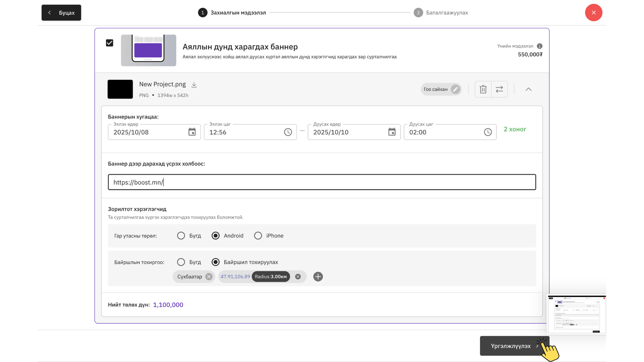Select Android phone type radio
This screenshot has height=362, width=644.
tap(216, 236)
